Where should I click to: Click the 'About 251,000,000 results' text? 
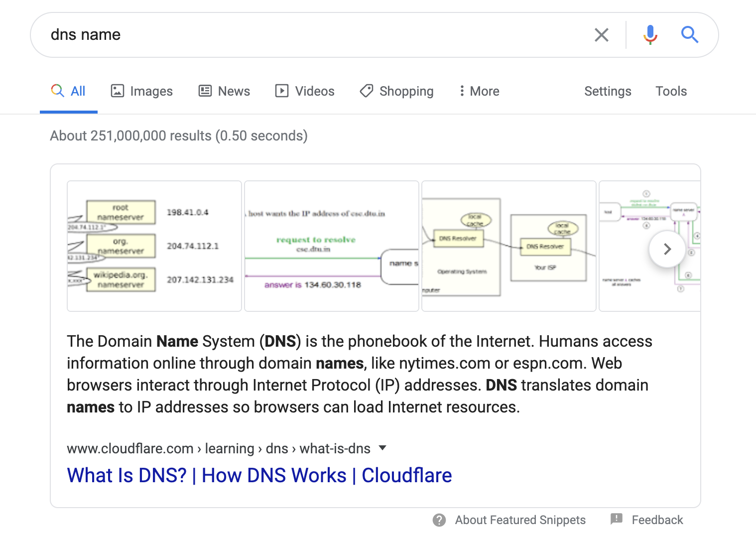[x=179, y=135]
